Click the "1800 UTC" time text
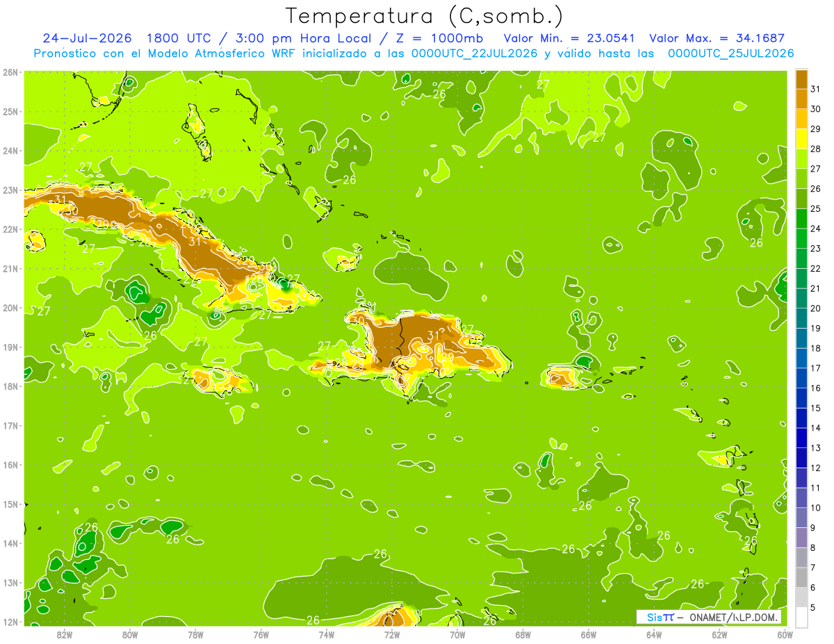The height and width of the screenshot is (644, 834). (181, 38)
